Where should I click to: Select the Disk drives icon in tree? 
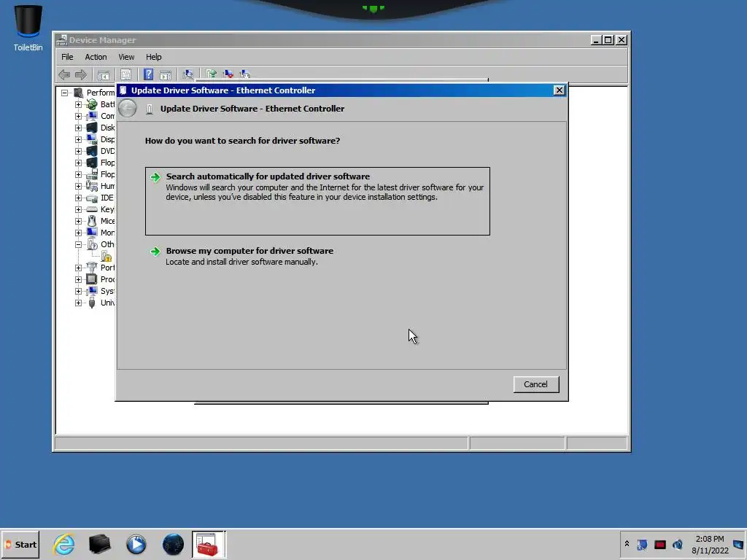tap(91, 128)
